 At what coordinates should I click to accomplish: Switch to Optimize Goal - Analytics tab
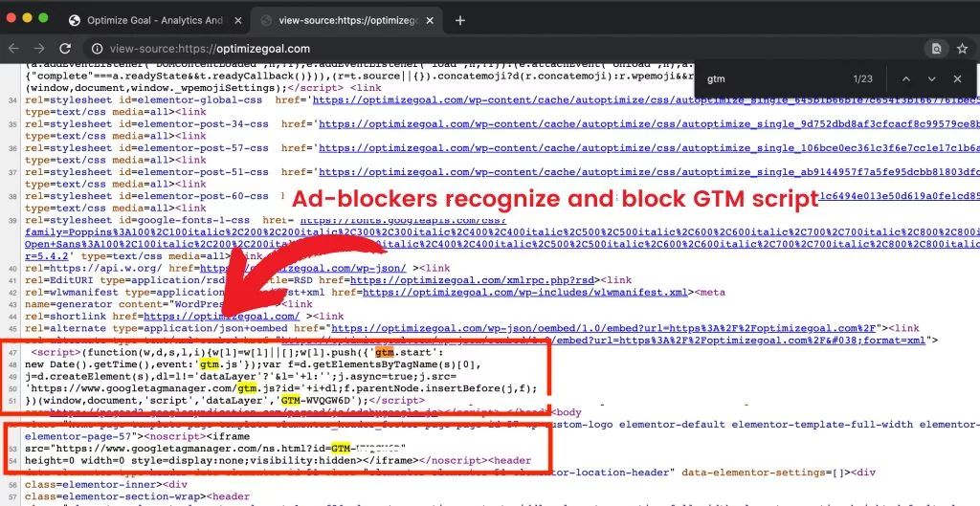pos(155,21)
